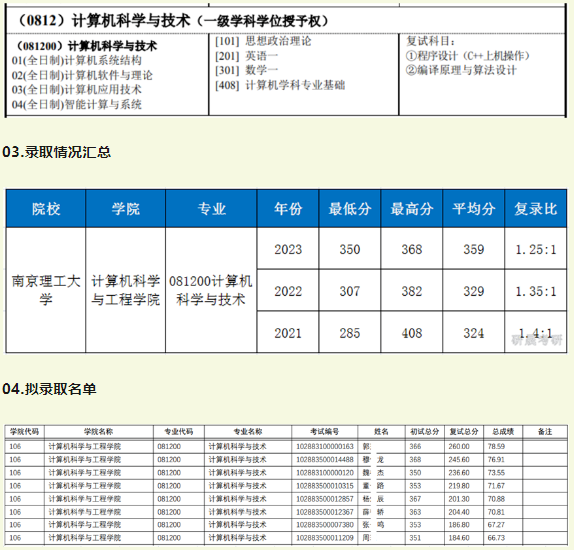This screenshot has height=550, width=574.
Task: Click the '专业' column header
Action: pos(211,209)
